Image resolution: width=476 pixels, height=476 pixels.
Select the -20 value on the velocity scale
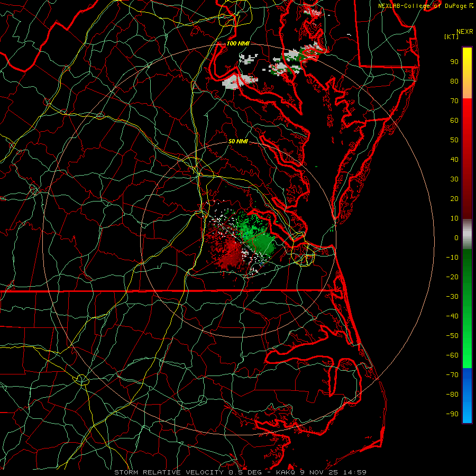[x=452, y=277]
